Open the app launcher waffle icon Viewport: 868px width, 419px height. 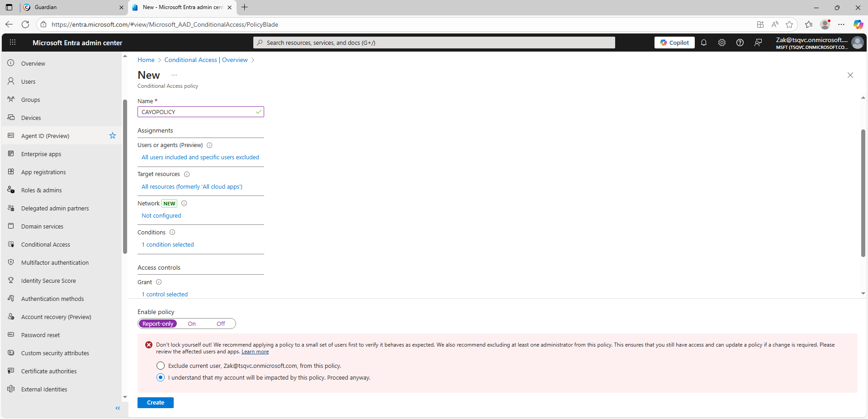(13, 43)
